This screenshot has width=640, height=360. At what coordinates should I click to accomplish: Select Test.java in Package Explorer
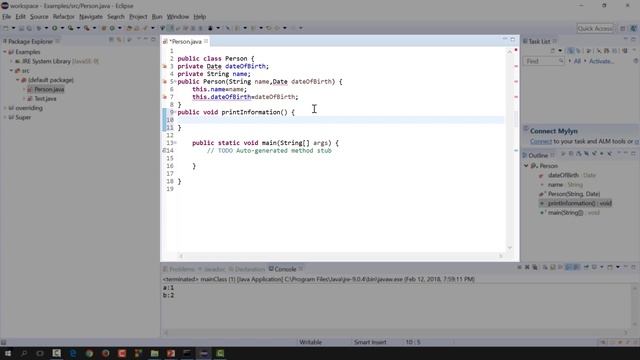45,99
